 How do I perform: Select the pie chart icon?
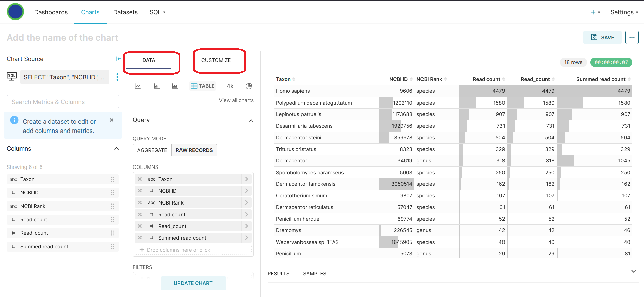[x=249, y=86]
